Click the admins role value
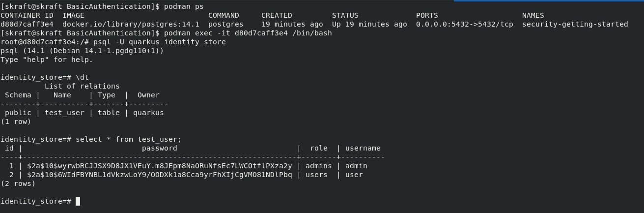 click(318, 166)
